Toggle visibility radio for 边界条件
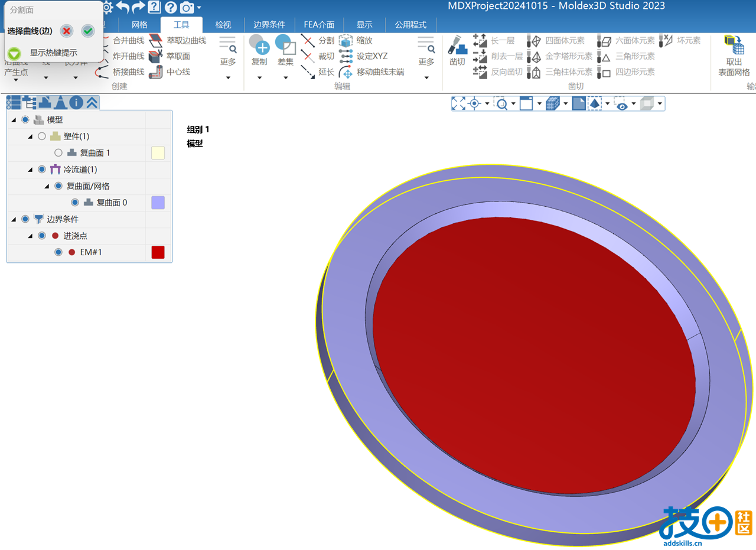Viewport: 756px width, 550px height. [25, 219]
